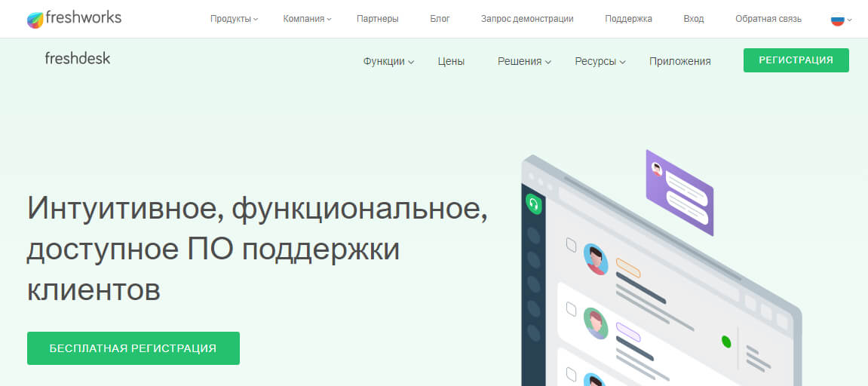Expand the Решения dropdown
This screenshot has height=386, width=868.
click(524, 62)
